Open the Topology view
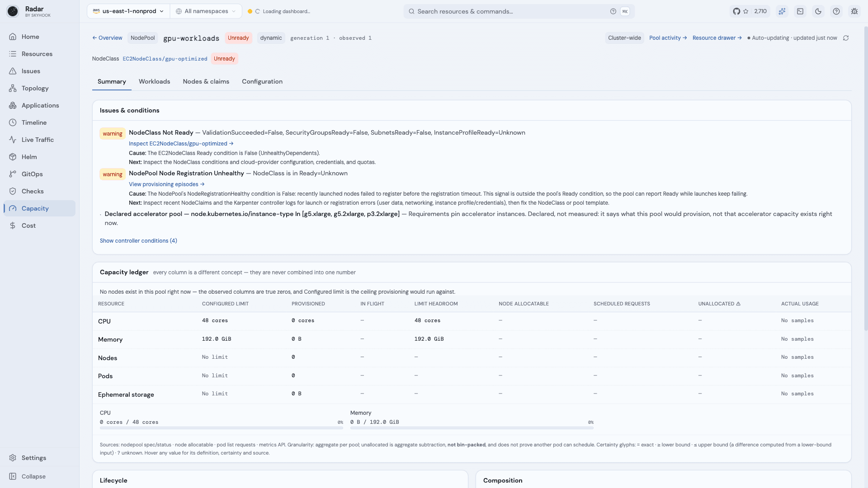This screenshot has width=868, height=488. click(x=39, y=88)
